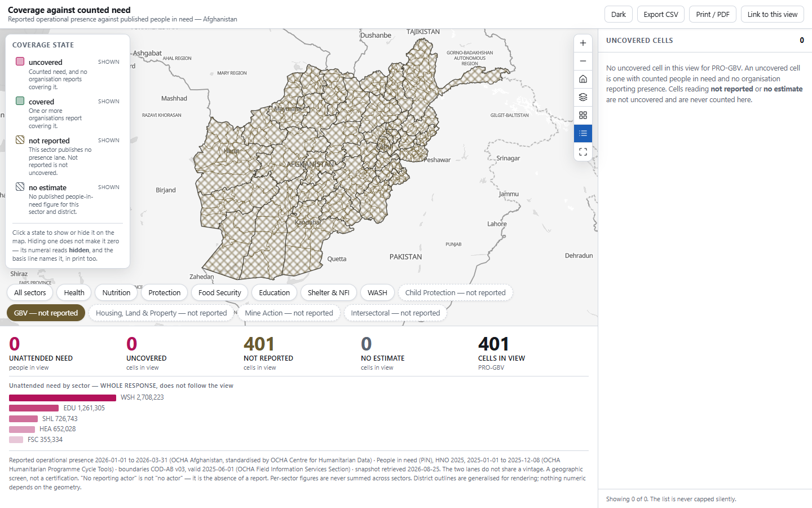Click the pink uncovered legend swatch
The image size is (812, 508).
pyautogui.click(x=20, y=62)
